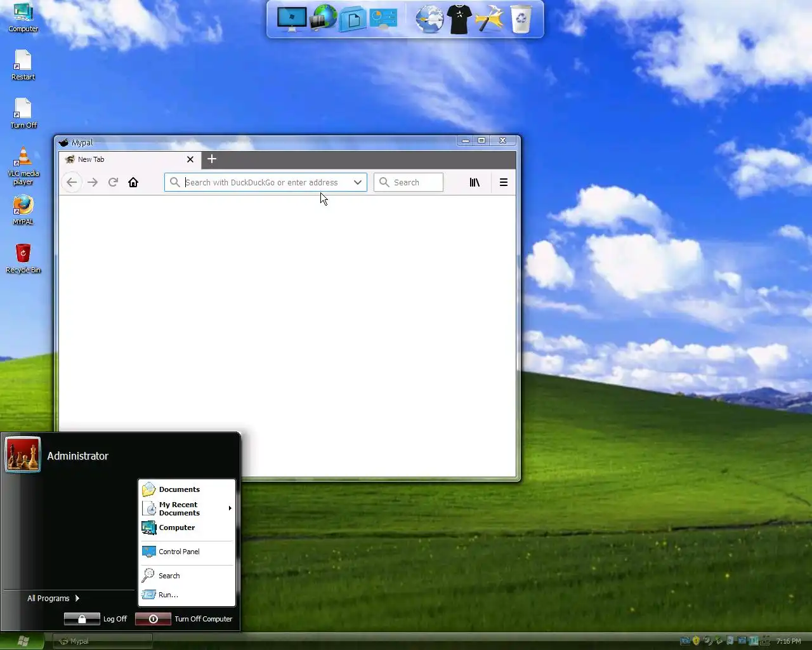Click the yellow security shield tray icon
The width and height of the screenshot is (812, 650).
pyautogui.click(x=696, y=641)
